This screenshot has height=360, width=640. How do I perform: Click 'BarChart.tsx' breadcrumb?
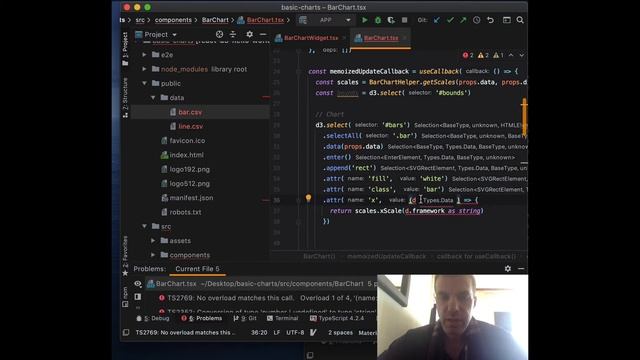pos(265,20)
